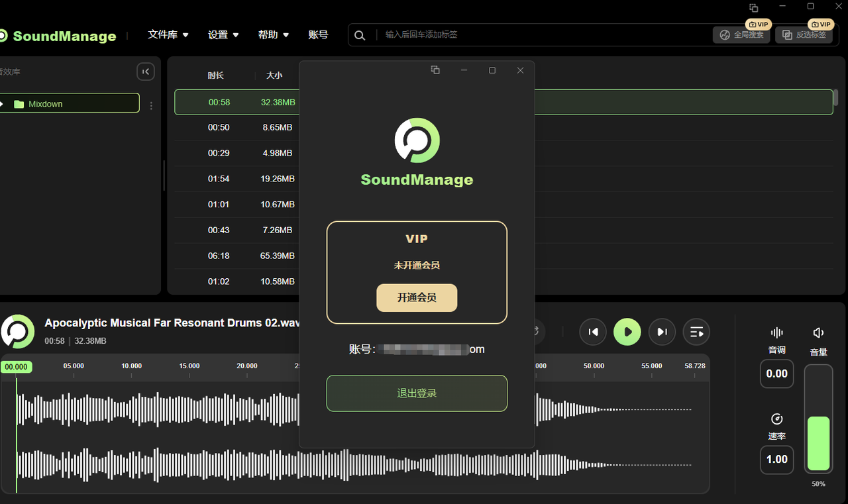Open the playlist queue icon
Viewport: 848px width, 504px height.
pos(696,332)
